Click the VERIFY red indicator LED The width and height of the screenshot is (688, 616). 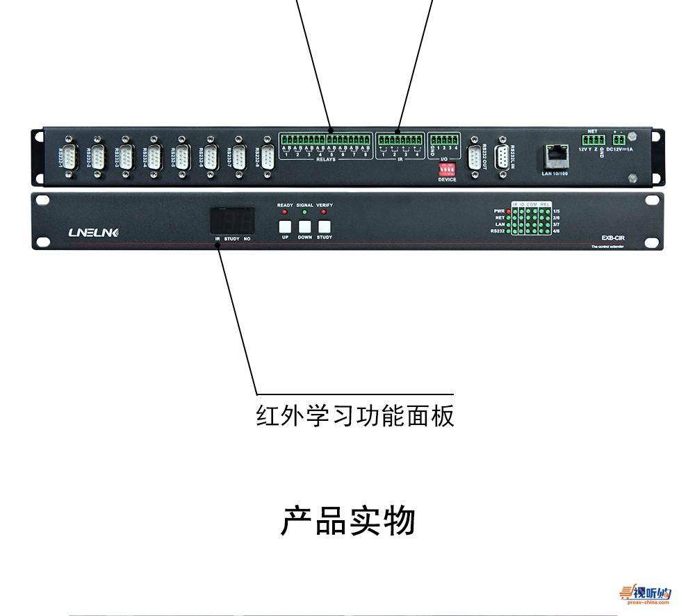[x=324, y=213]
